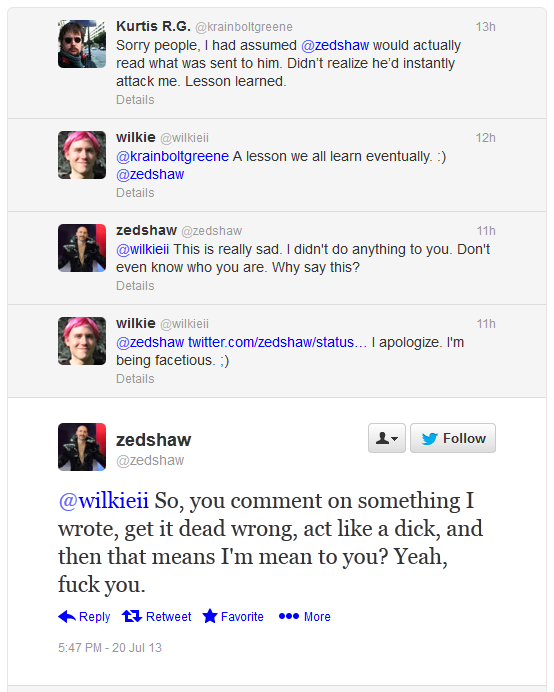Open the More options dots
The height and width of the screenshot is (692, 554).
(289, 616)
